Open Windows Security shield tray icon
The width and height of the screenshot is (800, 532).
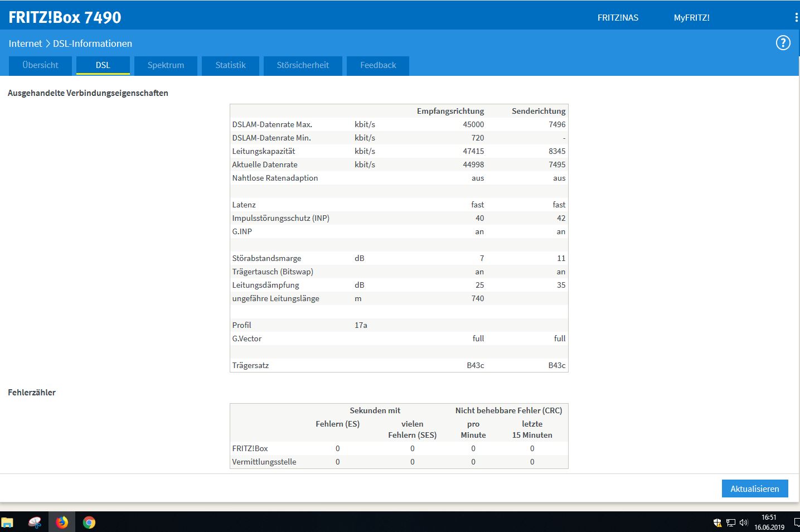coord(717,523)
